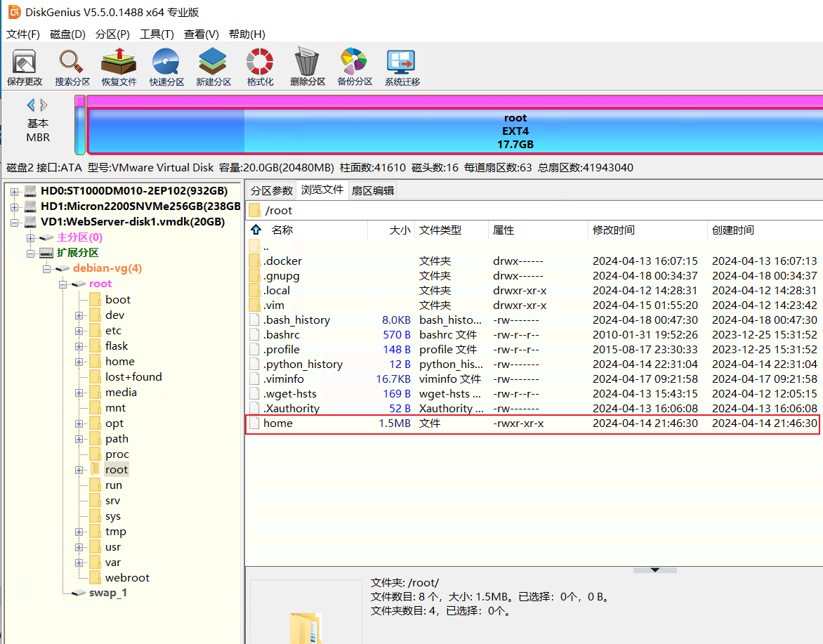Click the DiskGenius app logo in title bar

[x=14, y=12]
